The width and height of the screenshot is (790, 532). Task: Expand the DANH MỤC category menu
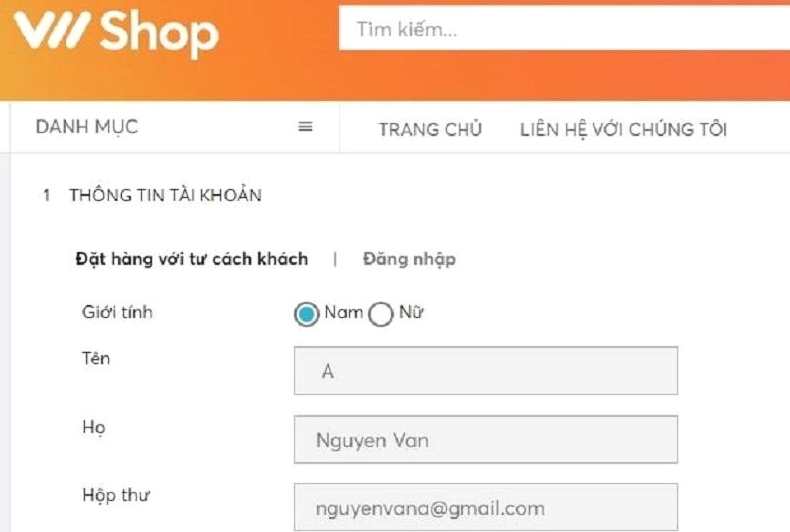pyautogui.click(x=86, y=126)
